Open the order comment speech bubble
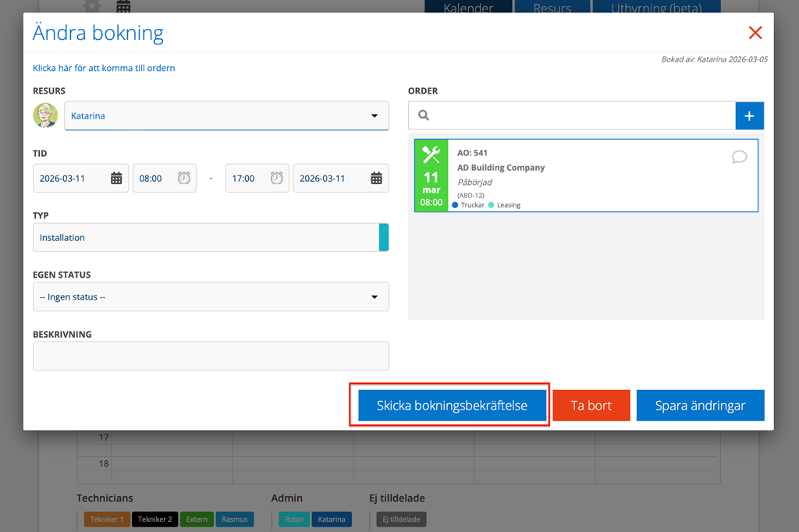The width and height of the screenshot is (799, 532). coord(739,157)
